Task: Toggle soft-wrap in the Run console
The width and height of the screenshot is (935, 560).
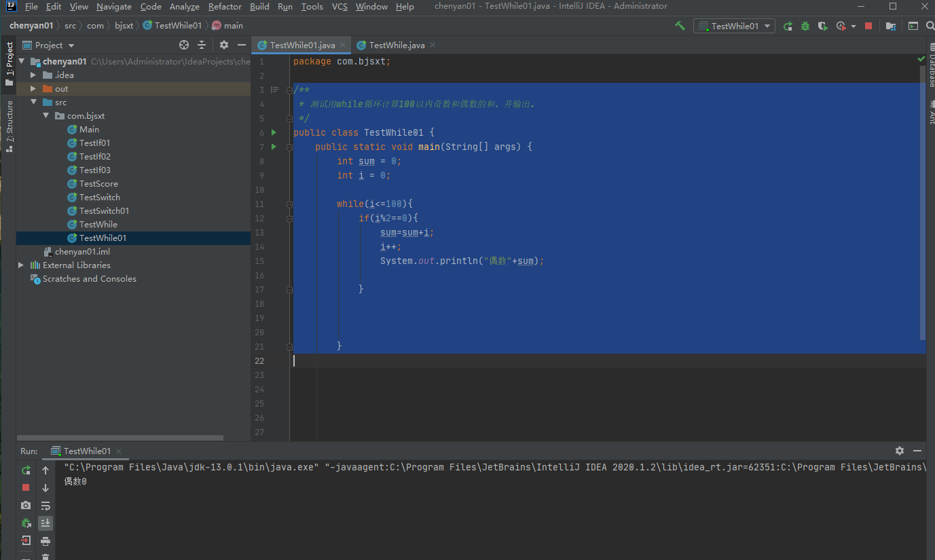Action: [45, 505]
